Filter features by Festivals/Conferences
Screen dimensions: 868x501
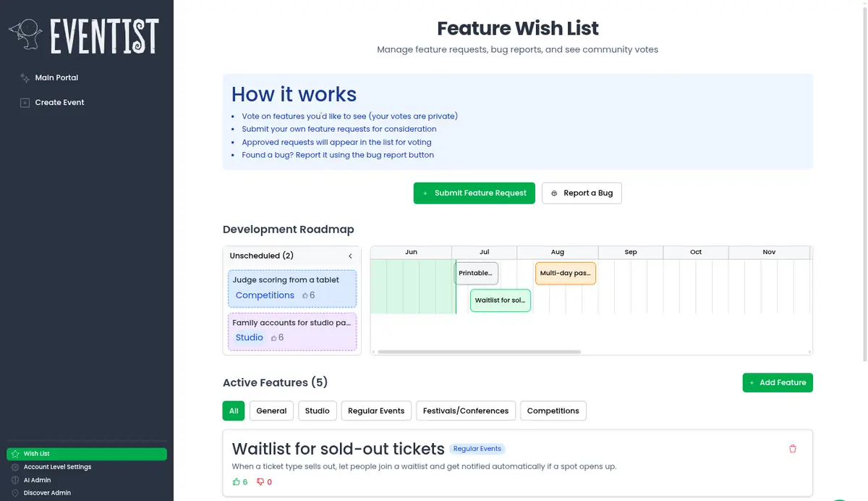(466, 411)
